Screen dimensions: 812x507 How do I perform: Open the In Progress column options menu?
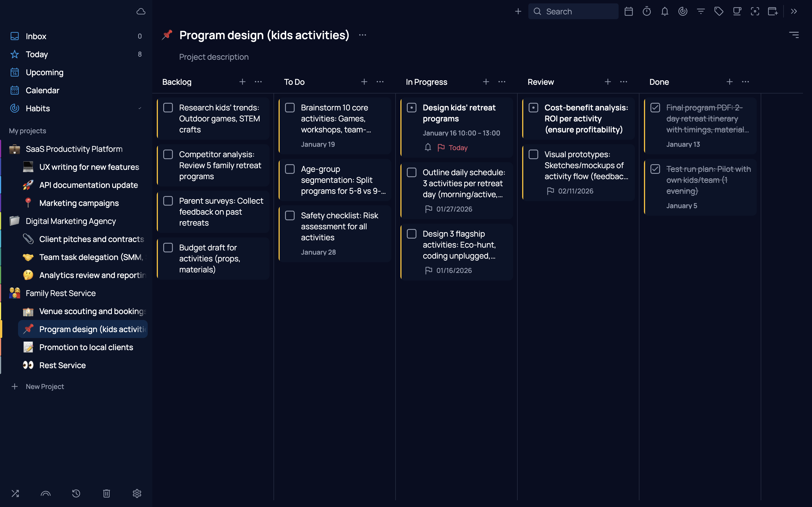pyautogui.click(x=502, y=82)
